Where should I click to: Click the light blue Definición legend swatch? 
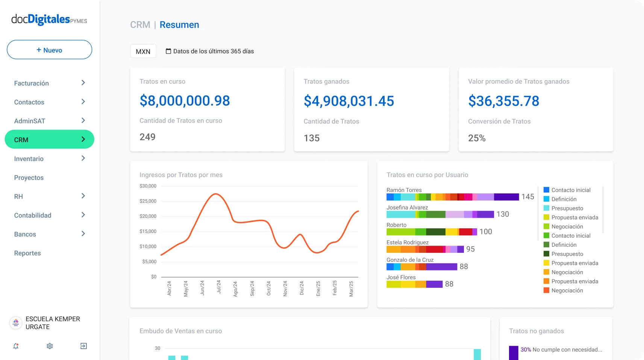547,199
